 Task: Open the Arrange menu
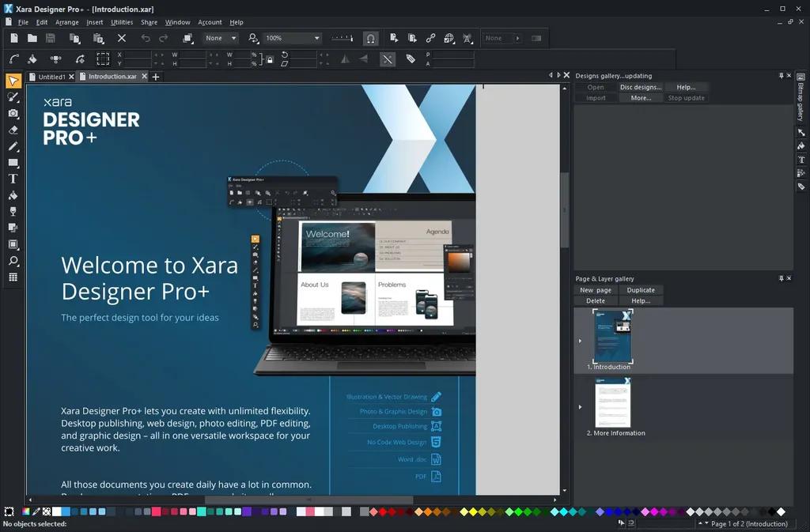[x=67, y=22]
